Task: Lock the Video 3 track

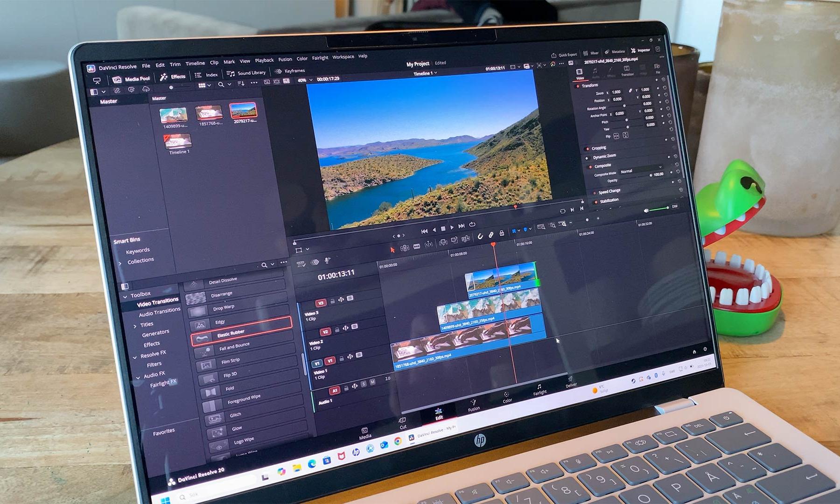Action: [x=333, y=301]
